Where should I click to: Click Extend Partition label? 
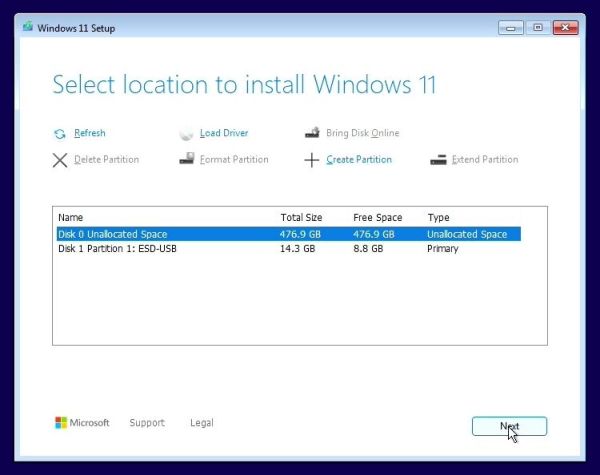[x=485, y=159]
